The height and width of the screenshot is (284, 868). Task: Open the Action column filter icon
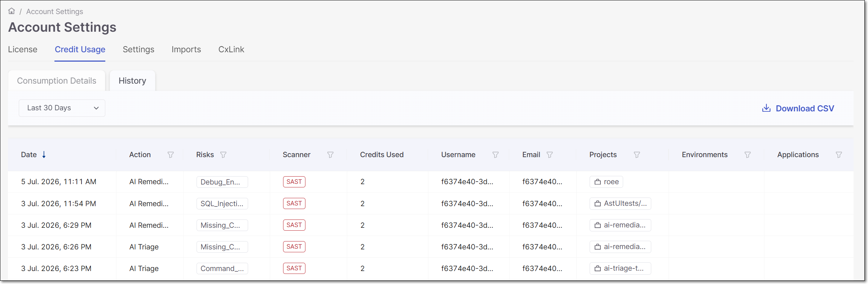point(171,155)
